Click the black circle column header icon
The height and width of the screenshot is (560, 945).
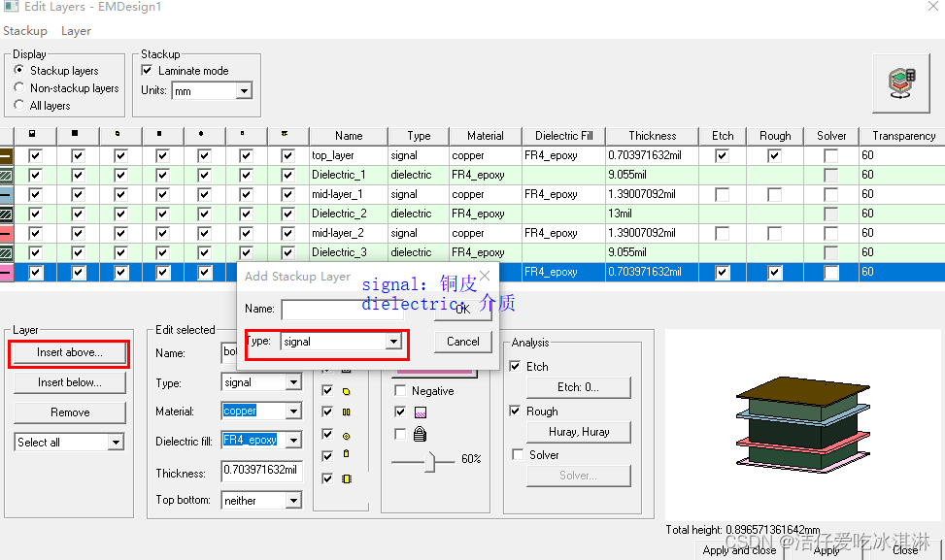click(201, 134)
